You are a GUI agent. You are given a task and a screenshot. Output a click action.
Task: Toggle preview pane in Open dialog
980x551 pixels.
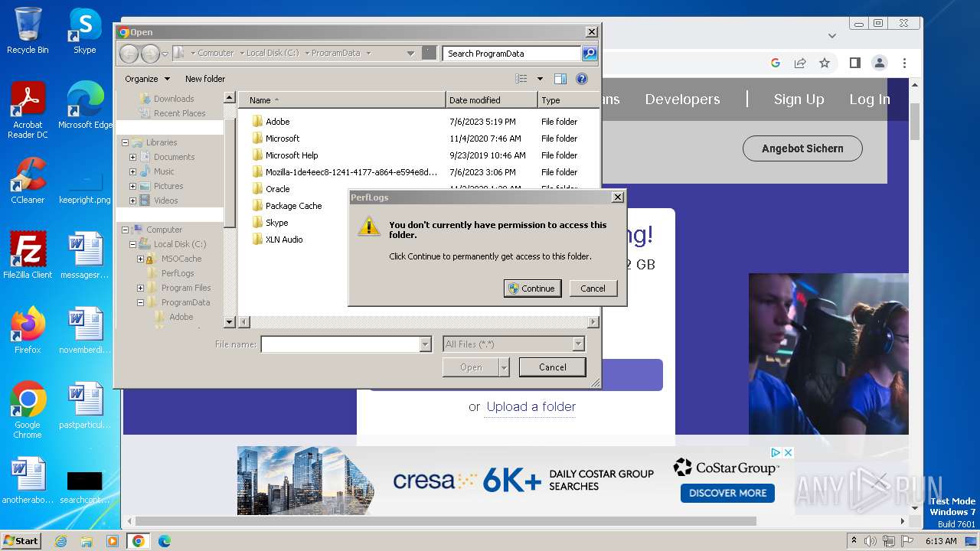point(560,79)
